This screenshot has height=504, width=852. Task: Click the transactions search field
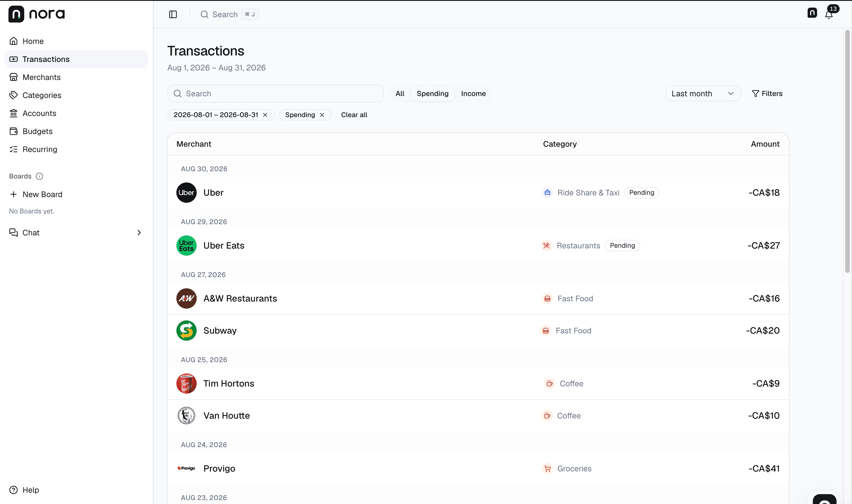click(275, 93)
